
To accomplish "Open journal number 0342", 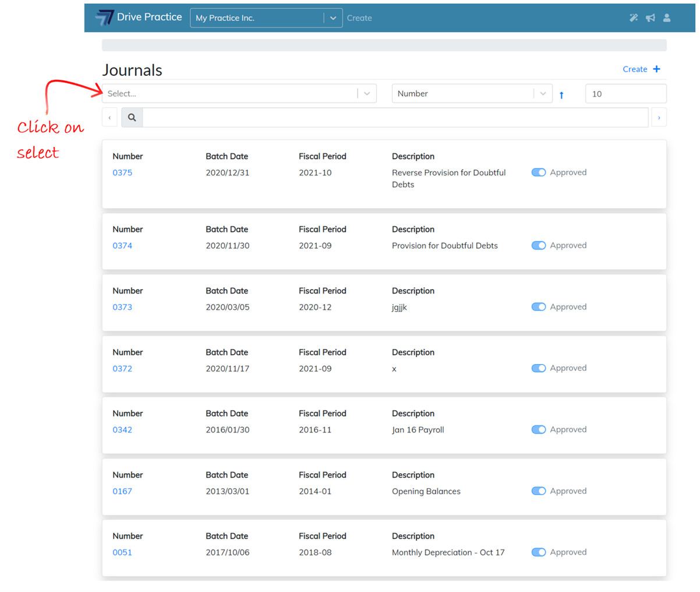I will pyautogui.click(x=122, y=430).
